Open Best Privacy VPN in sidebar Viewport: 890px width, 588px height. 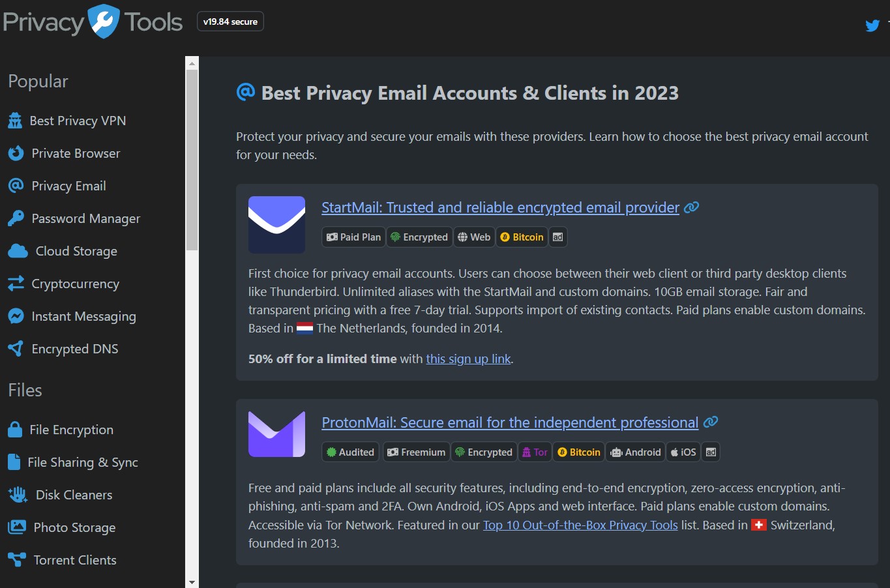tap(67, 121)
